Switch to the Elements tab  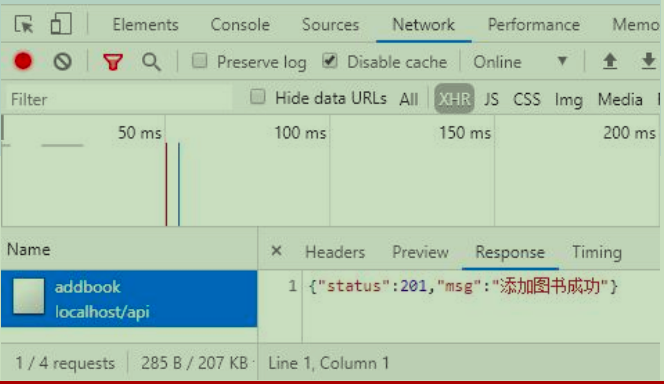tap(145, 25)
